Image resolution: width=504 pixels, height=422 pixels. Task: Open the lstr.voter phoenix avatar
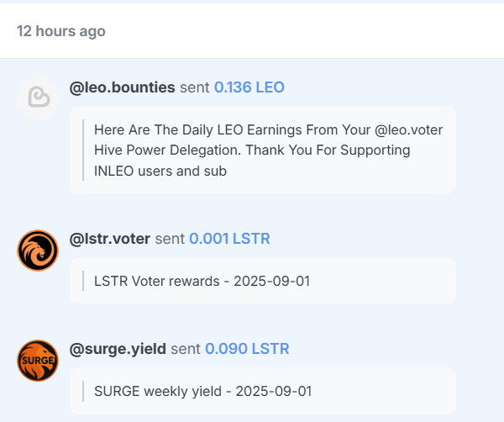tap(38, 251)
